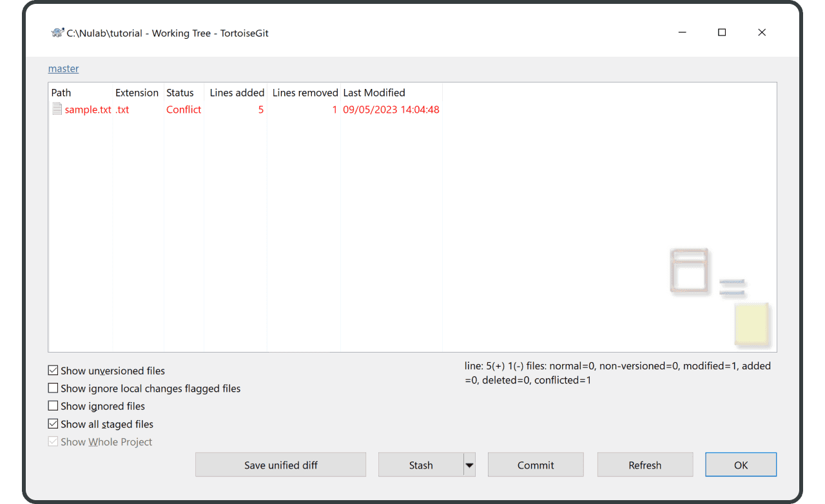Disable Show all staged files
The image size is (825, 504).
tap(53, 423)
